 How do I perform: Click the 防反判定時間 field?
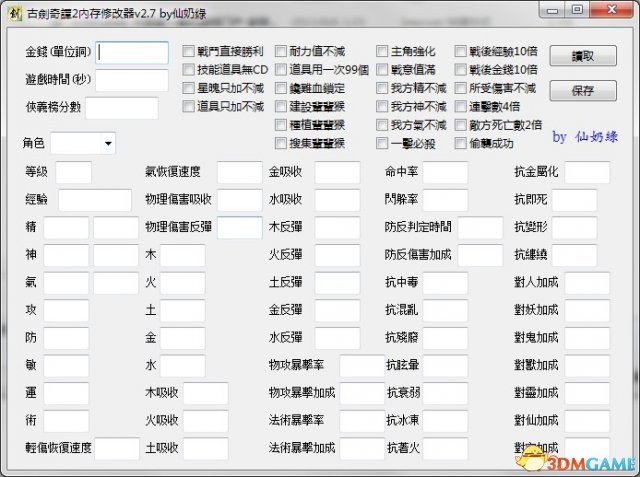(x=480, y=228)
